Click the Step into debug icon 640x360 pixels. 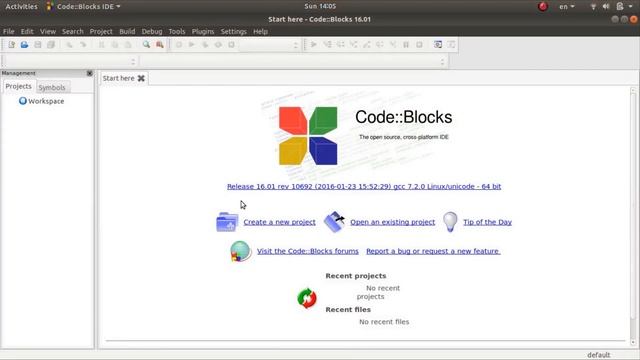[x=353, y=44]
